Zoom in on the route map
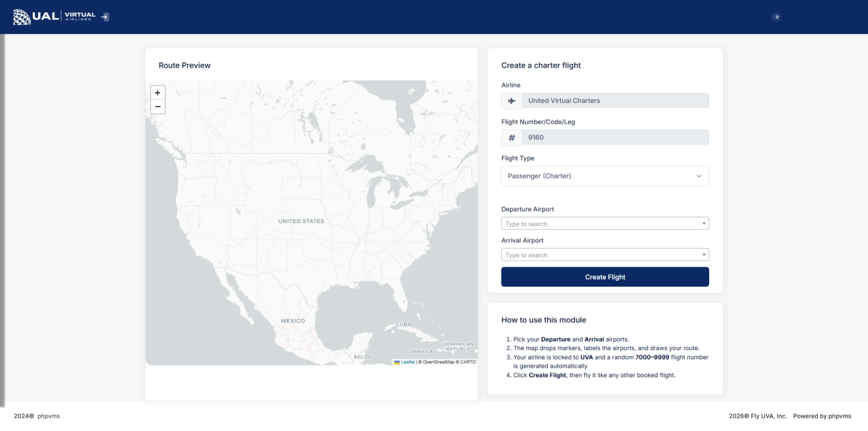Image resolution: width=868 pixels, height=431 pixels. (158, 93)
